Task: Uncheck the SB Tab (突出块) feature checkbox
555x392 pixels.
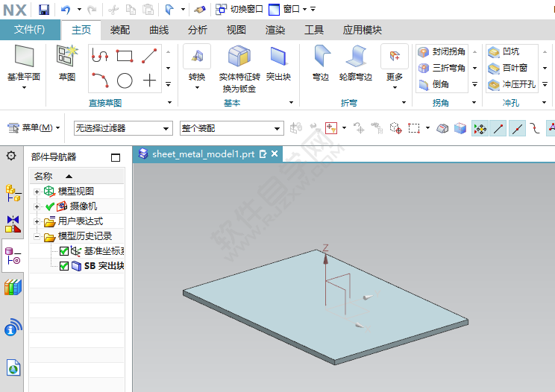Action: point(64,266)
